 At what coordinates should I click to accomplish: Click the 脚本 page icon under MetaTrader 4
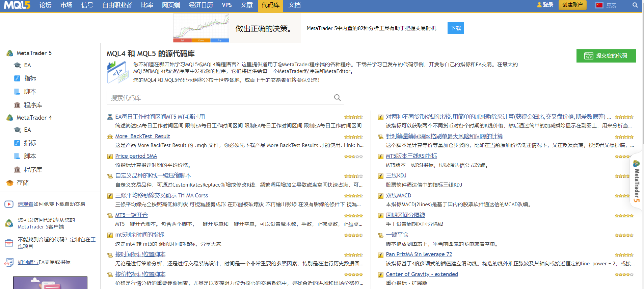pyautogui.click(x=17, y=156)
